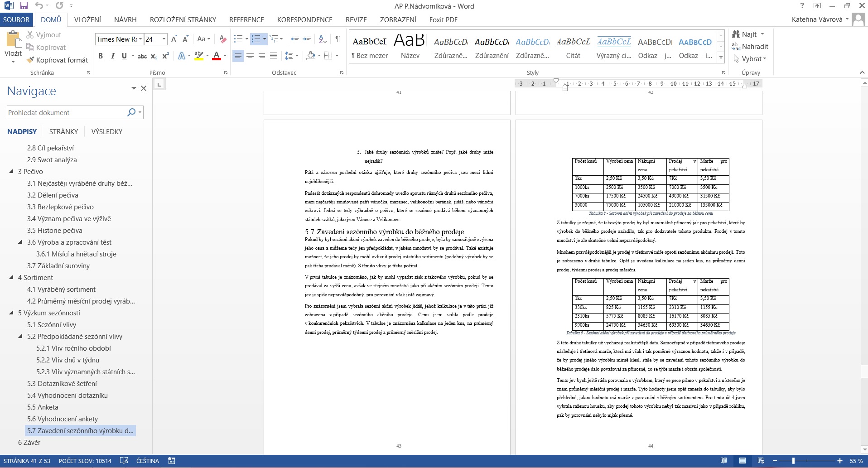Image resolution: width=868 pixels, height=468 pixels.
Task: Open the SOUBOR tab
Action: 16,19
